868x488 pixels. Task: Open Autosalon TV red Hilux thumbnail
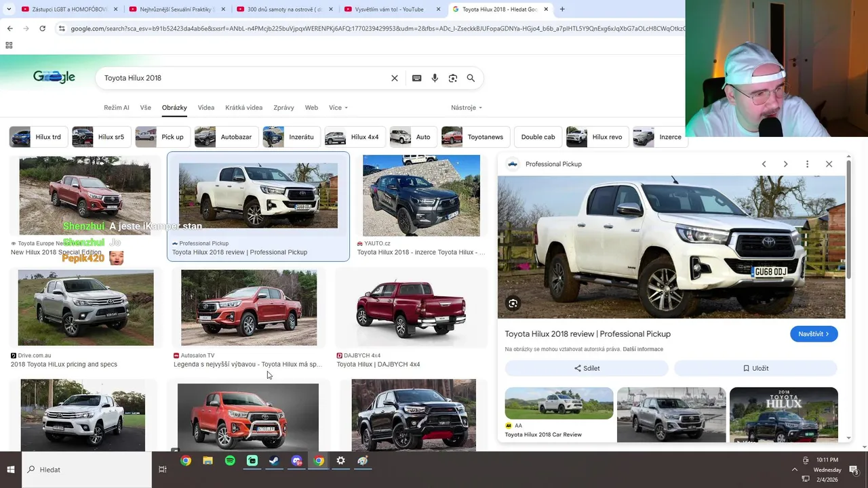coord(249,308)
